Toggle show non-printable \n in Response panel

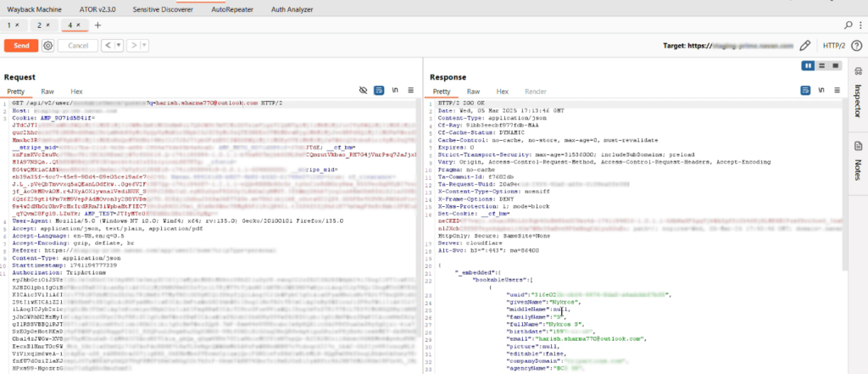tap(820, 91)
